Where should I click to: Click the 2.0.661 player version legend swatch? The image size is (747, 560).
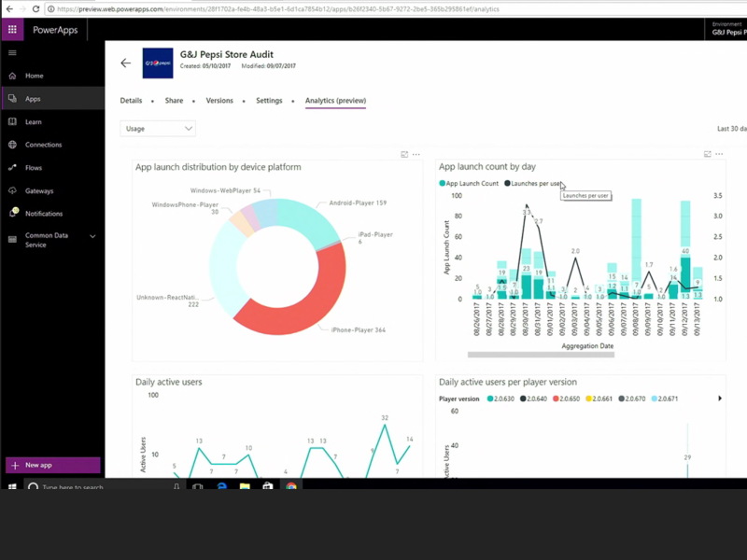(588, 399)
